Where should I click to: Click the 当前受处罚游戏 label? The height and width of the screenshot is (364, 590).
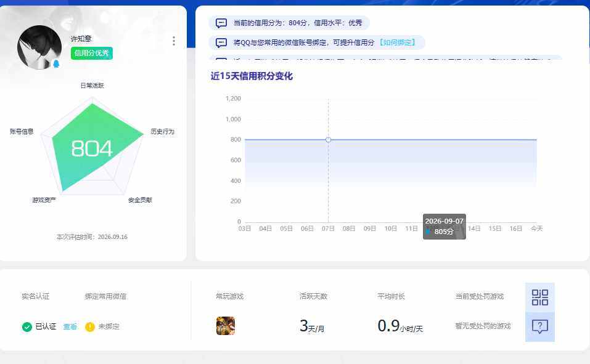(x=480, y=296)
